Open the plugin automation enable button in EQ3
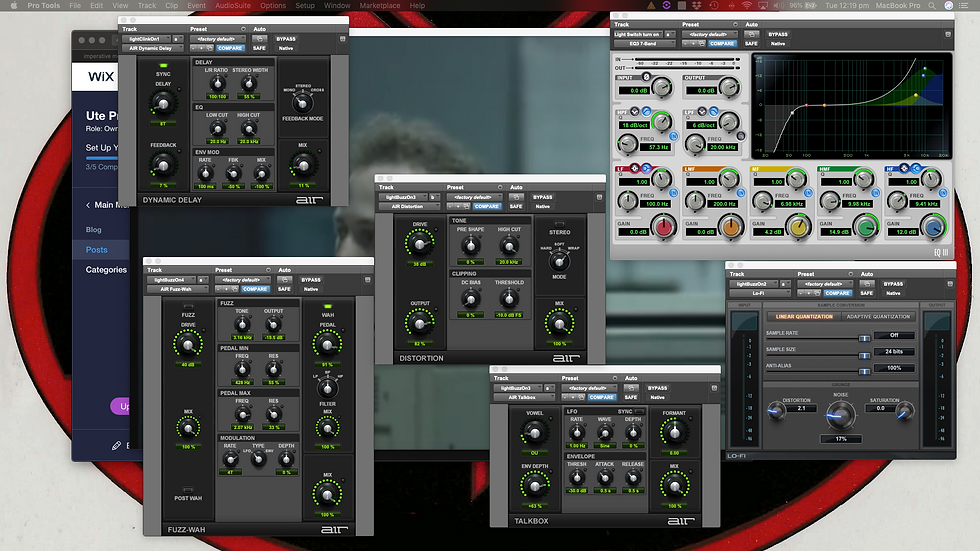 pyautogui.click(x=752, y=34)
